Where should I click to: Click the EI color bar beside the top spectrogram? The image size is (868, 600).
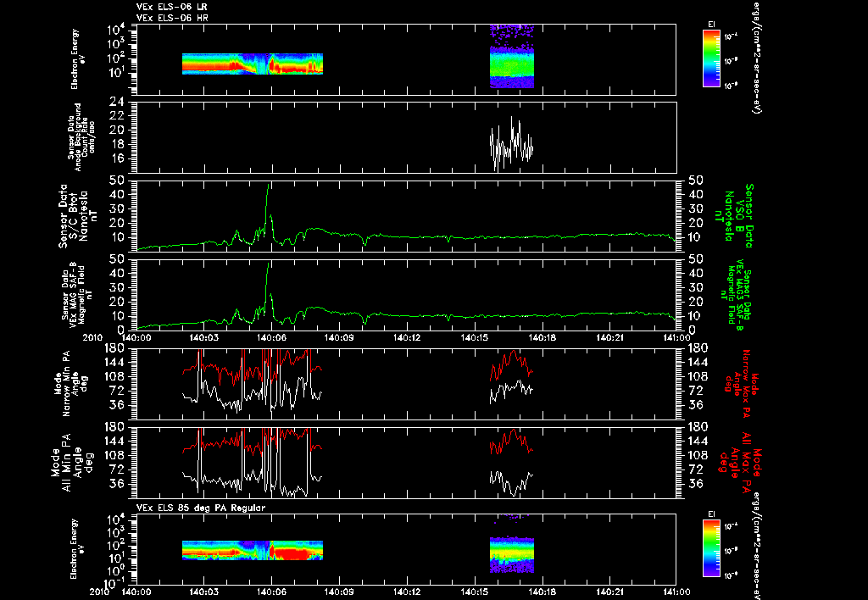coord(711,58)
